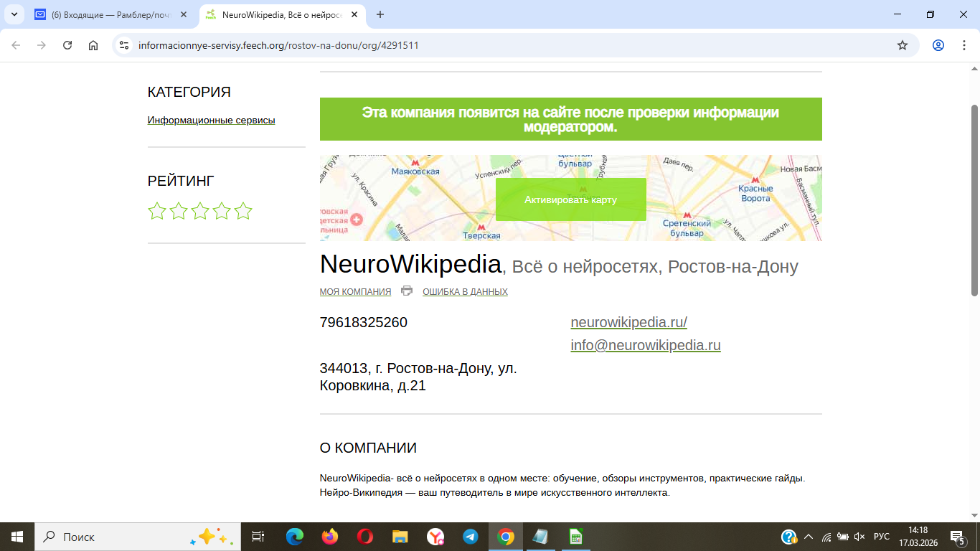Viewport: 980px width, 551px height.
Task: Click the О компании section heading
Action: [368, 448]
